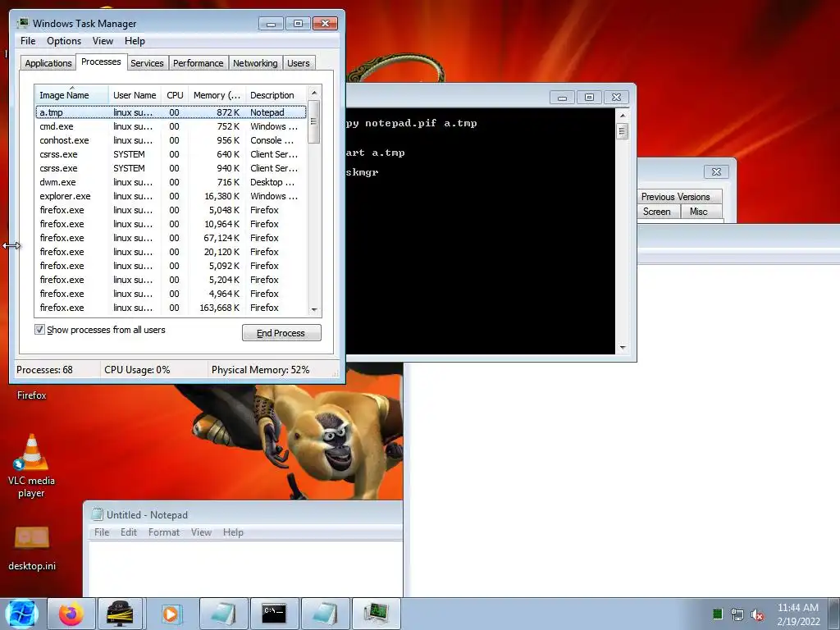Screen dimensions: 840x630
Task: Select the dwm.exe process row
Action: click(171, 182)
